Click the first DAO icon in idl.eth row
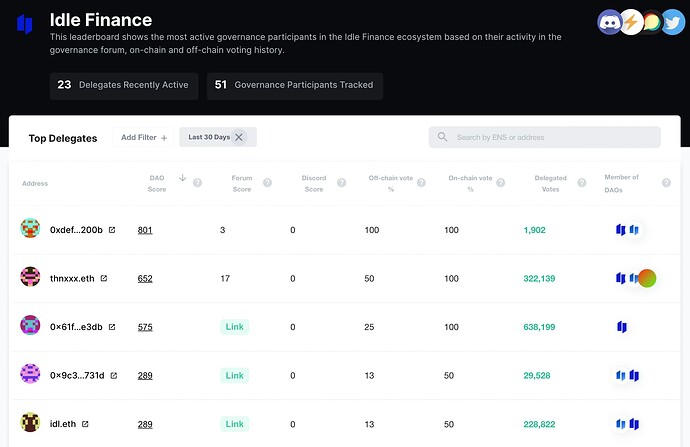690x447 pixels. (x=620, y=424)
